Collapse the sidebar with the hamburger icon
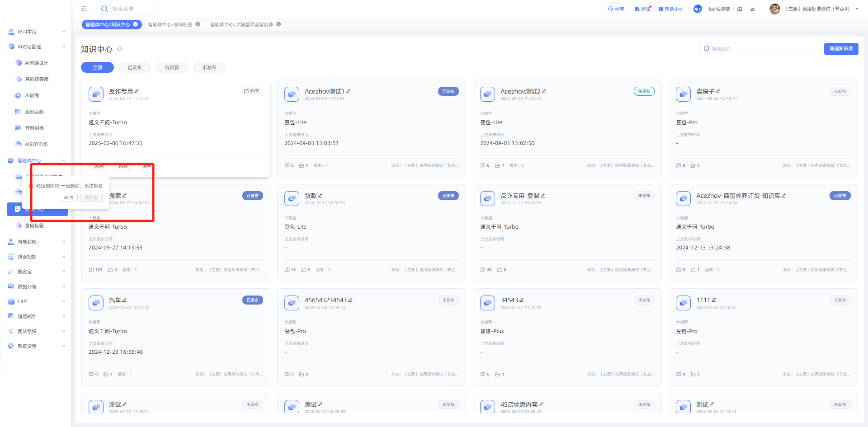This screenshot has height=427, width=868. pyautogui.click(x=84, y=9)
